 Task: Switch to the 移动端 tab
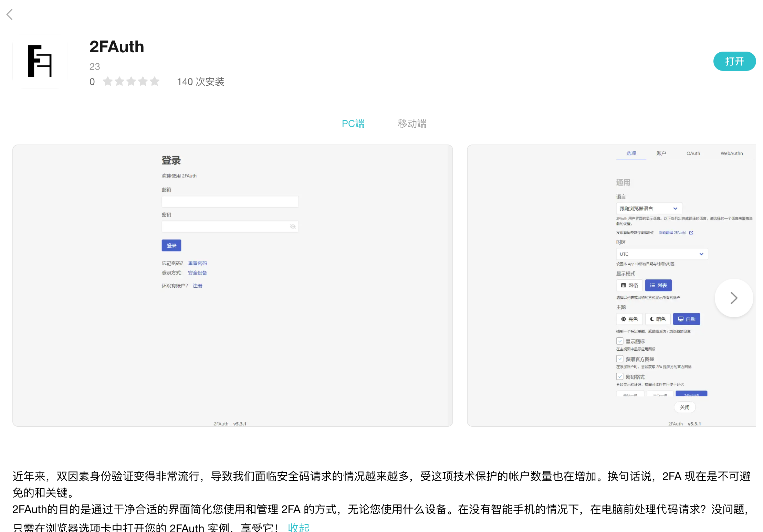point(412,124)
